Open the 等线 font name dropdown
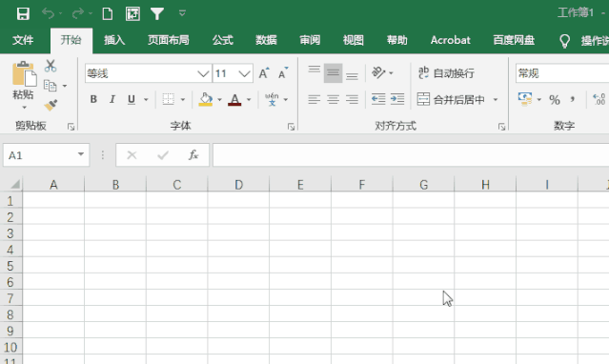 coord(203,73)
